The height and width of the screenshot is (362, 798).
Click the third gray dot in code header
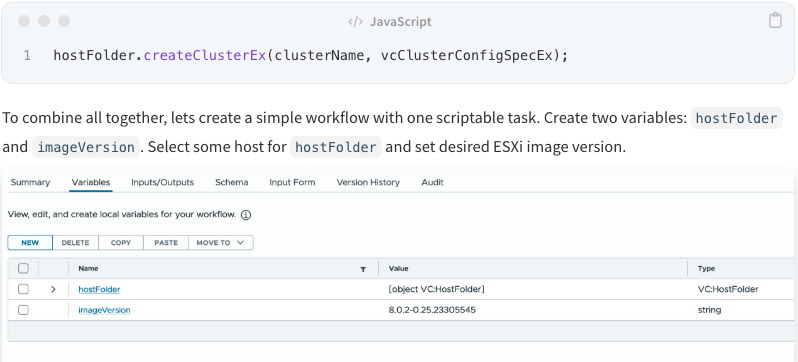64,21
